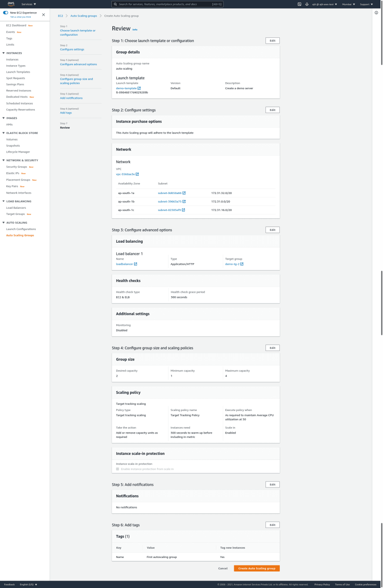Viewport: 383px width, 588px height.
Task: Edit Step 3 advanced options
Action: pyautogui.click(x=272, y=230)
